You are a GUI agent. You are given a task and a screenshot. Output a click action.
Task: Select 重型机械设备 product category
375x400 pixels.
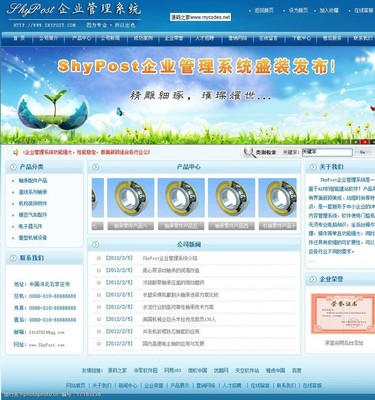tap(33, 238)
